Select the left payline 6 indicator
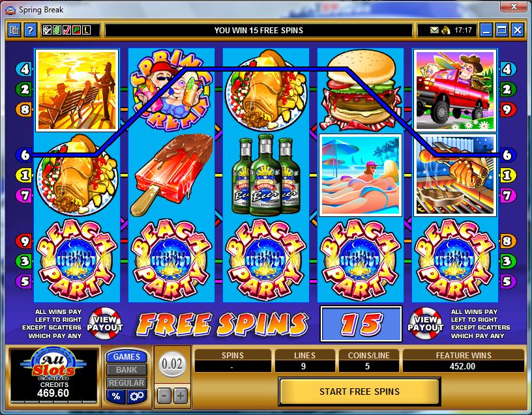The image size is (532, 415). (24, 155)
